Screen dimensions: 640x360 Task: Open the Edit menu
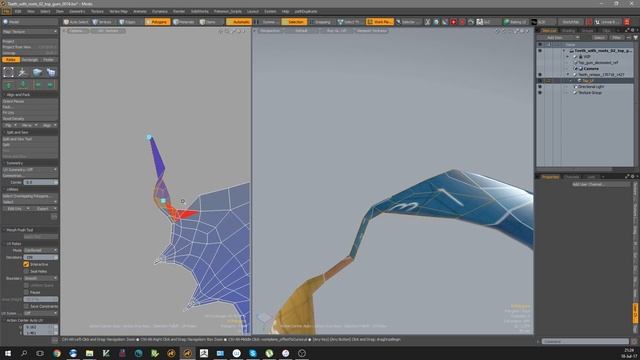(x=18, y=11)
